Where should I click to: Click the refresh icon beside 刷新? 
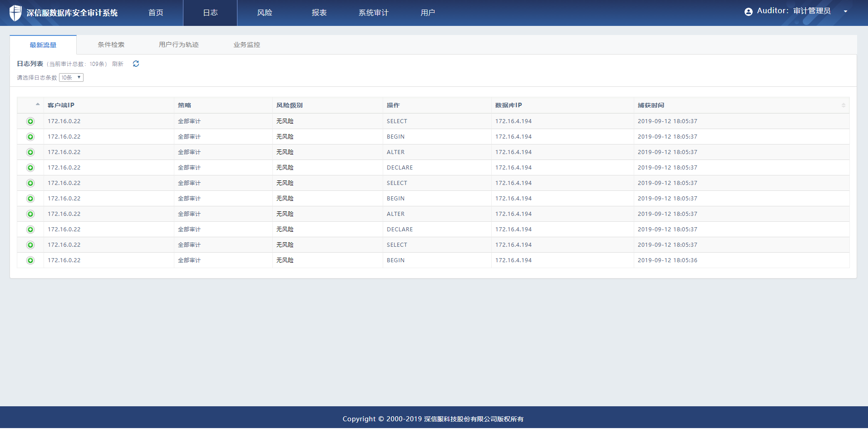pyautogui.click(x=136, y=64)
